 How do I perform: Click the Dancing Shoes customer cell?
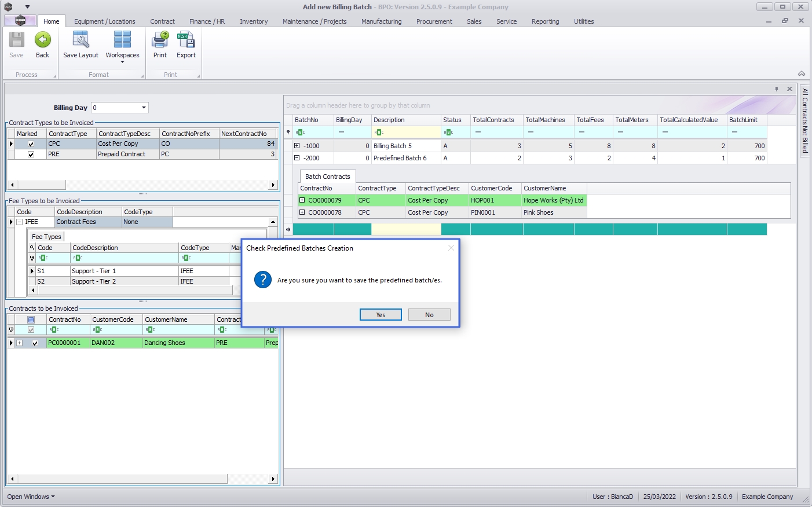[x=178, y=343]
